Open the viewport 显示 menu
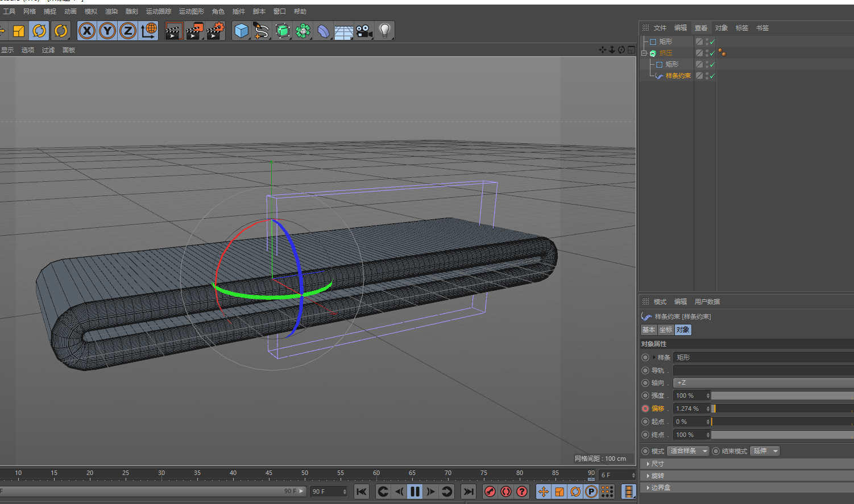Image resolution: width=854 pixels, height=504 pixels. [7, 50]
